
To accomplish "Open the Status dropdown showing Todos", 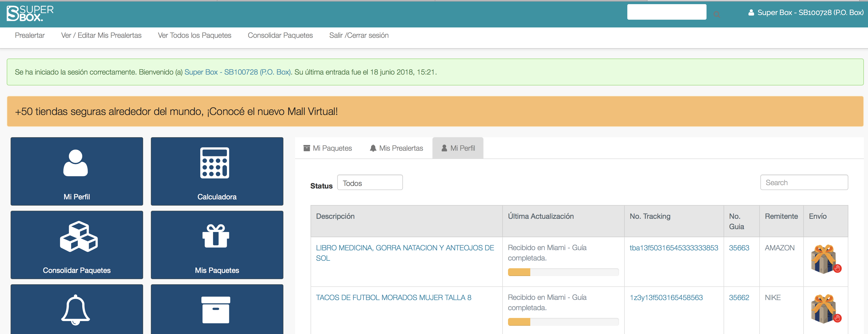I will point(370,182).
